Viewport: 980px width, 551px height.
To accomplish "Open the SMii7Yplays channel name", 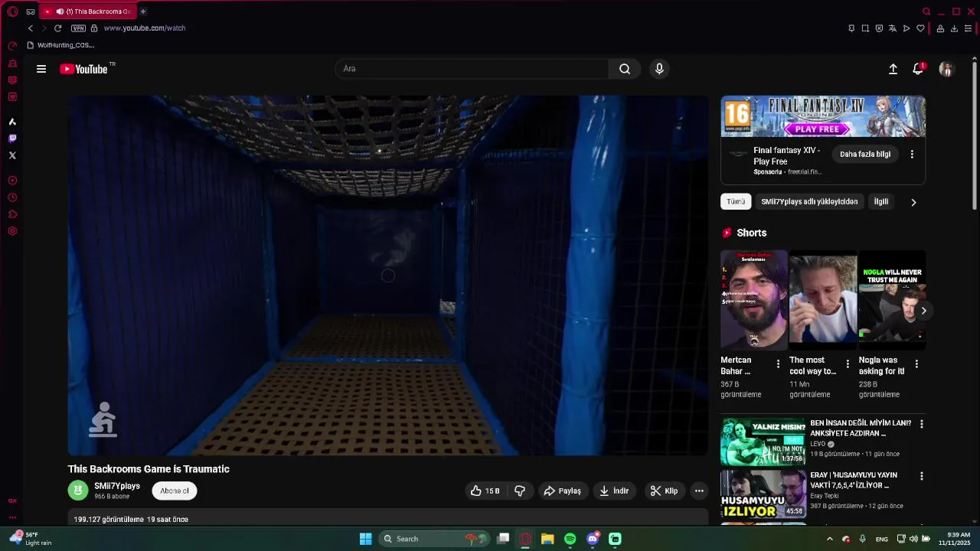I will click(117, 486).
